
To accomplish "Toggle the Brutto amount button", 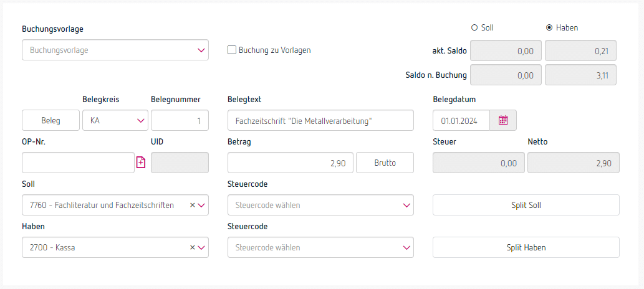I will click(x=385, y=163).
